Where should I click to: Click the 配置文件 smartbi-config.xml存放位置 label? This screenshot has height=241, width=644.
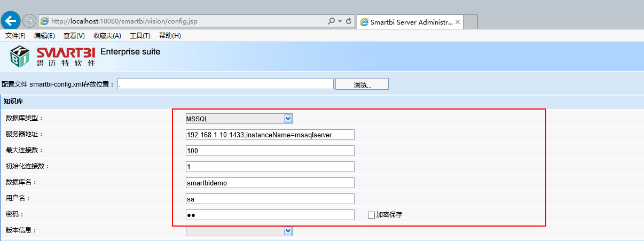(x=58, y=84)
